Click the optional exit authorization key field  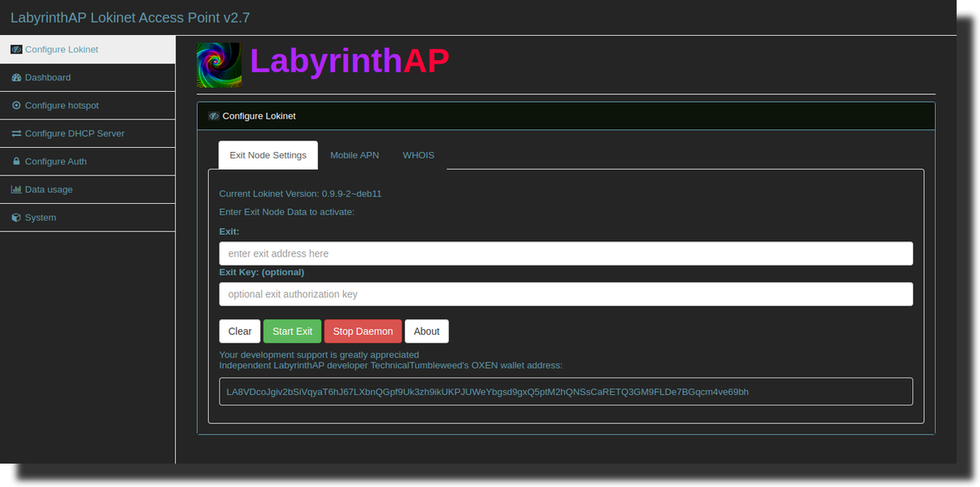pos(566,294)
